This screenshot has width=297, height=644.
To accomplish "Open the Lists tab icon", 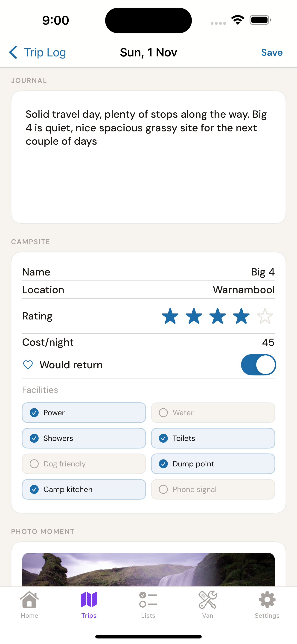I will (x=148, y=600).
